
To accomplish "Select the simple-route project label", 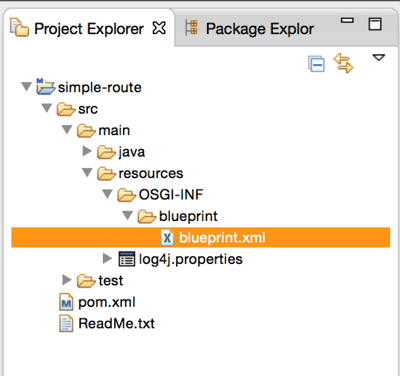I will [100, 87].
